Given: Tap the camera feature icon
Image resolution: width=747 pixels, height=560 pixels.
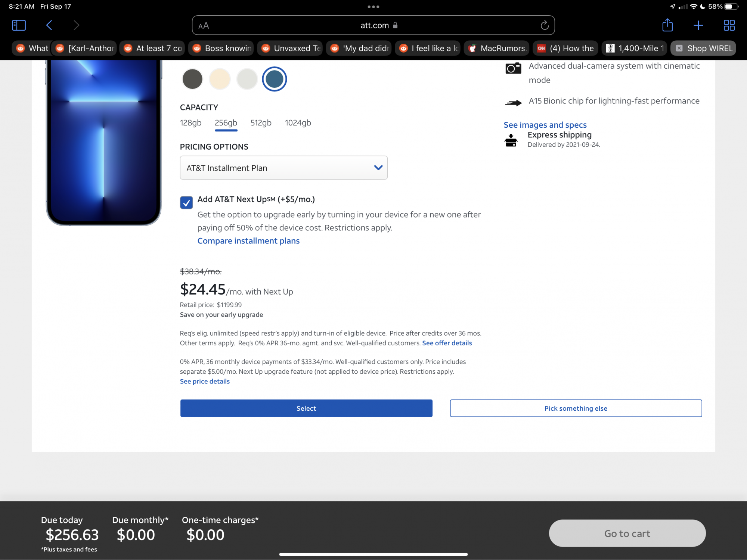Looking at the screenshot, I should coord(513,68).
